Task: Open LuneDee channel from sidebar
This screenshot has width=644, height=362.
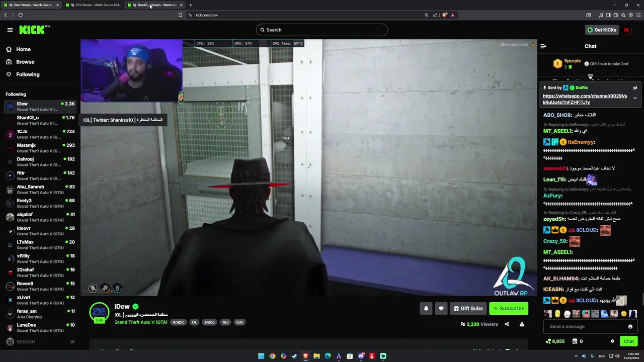Action: pos(40,328)
